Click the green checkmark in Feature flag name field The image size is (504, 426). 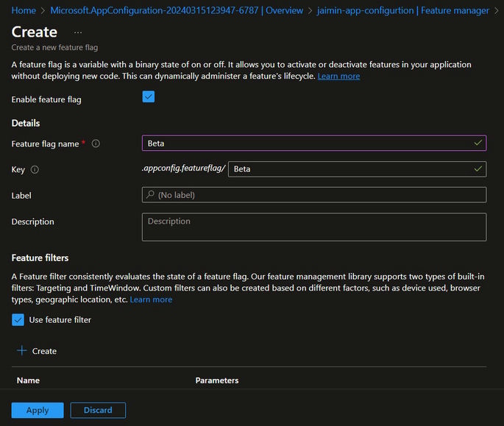(x=478, y=143)
